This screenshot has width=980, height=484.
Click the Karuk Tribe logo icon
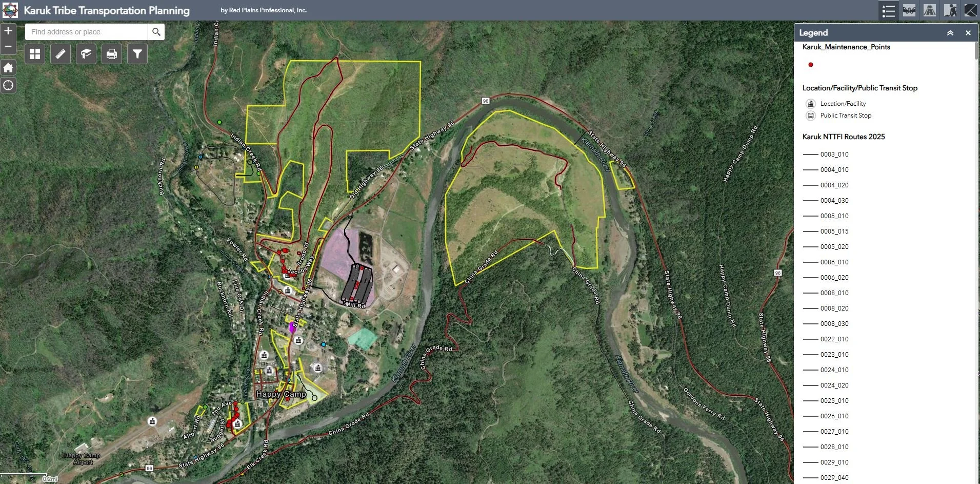coord(10,10)
